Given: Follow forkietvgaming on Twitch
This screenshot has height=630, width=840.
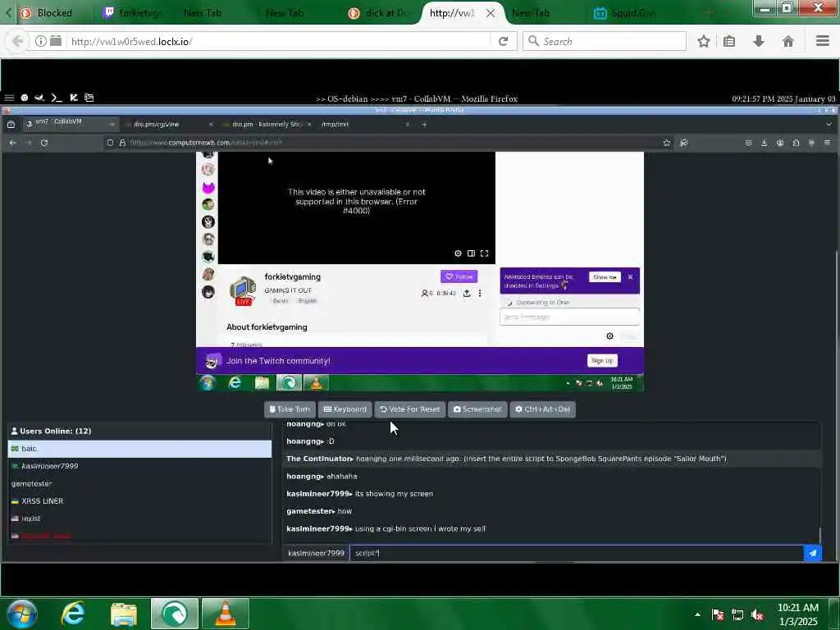Looking at the screenshot, I should tap(459, 276).
